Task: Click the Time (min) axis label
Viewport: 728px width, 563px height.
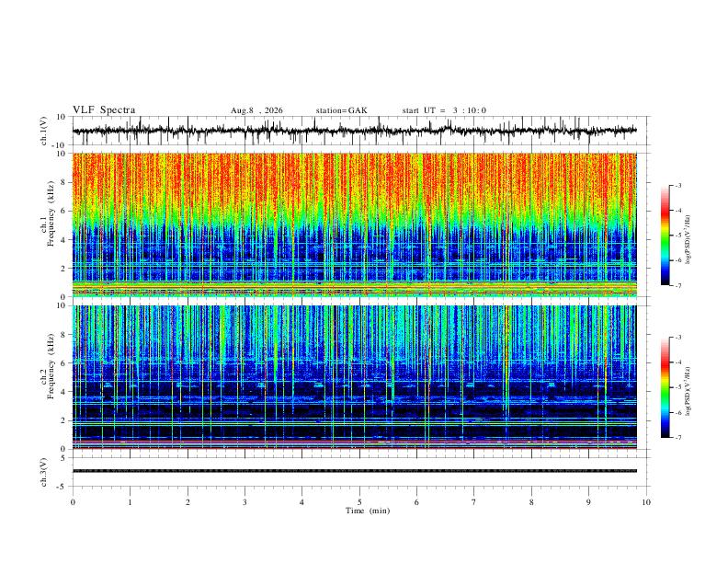Action: (x=368, y=511)
